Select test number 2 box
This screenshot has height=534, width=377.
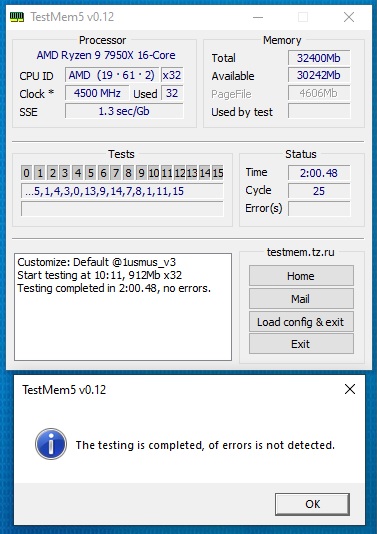pyautogui.click(x=52, y=173)
